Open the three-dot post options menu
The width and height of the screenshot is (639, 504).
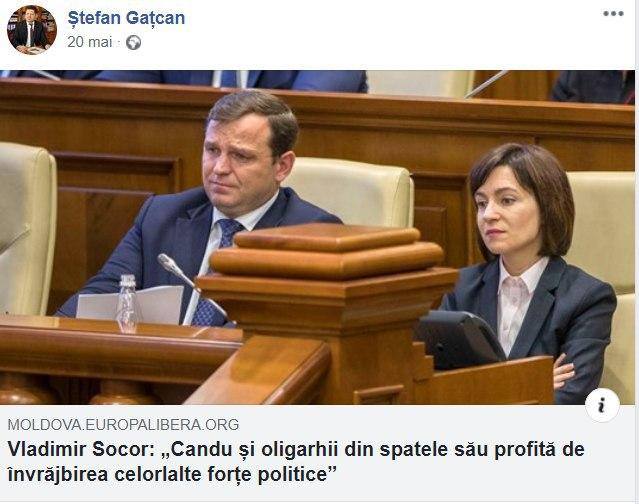(x=613, y=13)
